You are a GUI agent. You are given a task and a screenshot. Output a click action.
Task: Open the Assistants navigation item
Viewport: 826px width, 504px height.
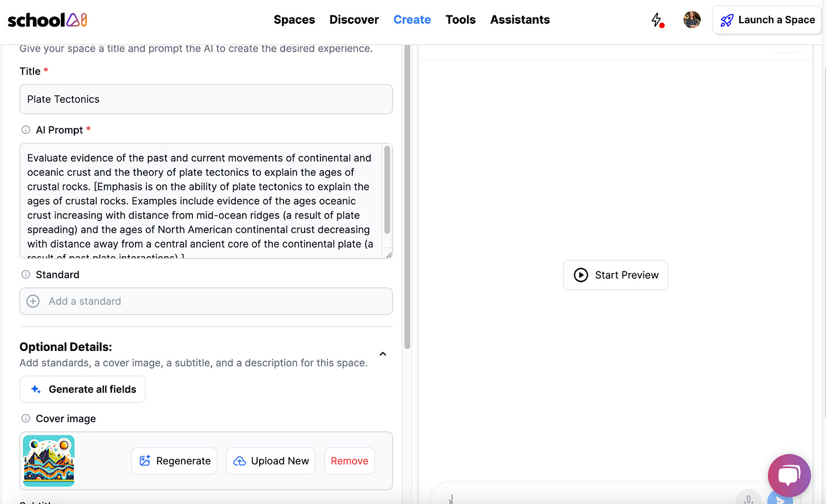tap(520, 20)
